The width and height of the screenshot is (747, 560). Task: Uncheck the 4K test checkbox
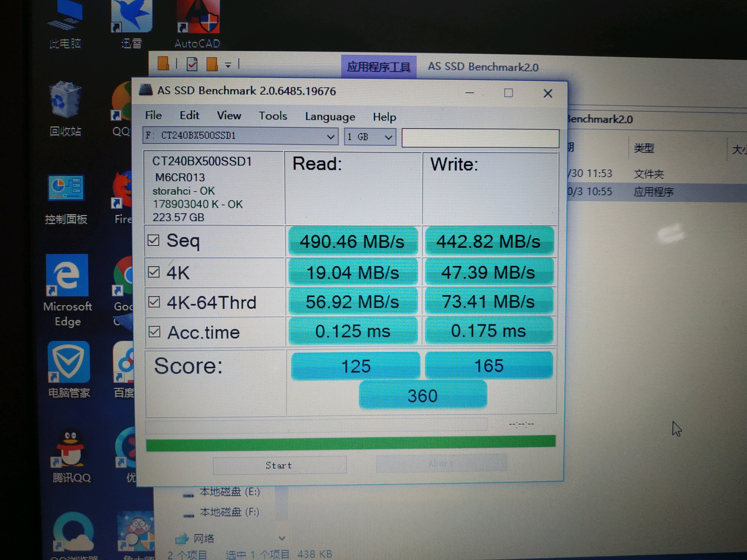pyautogui.click(x=154, y=272)
